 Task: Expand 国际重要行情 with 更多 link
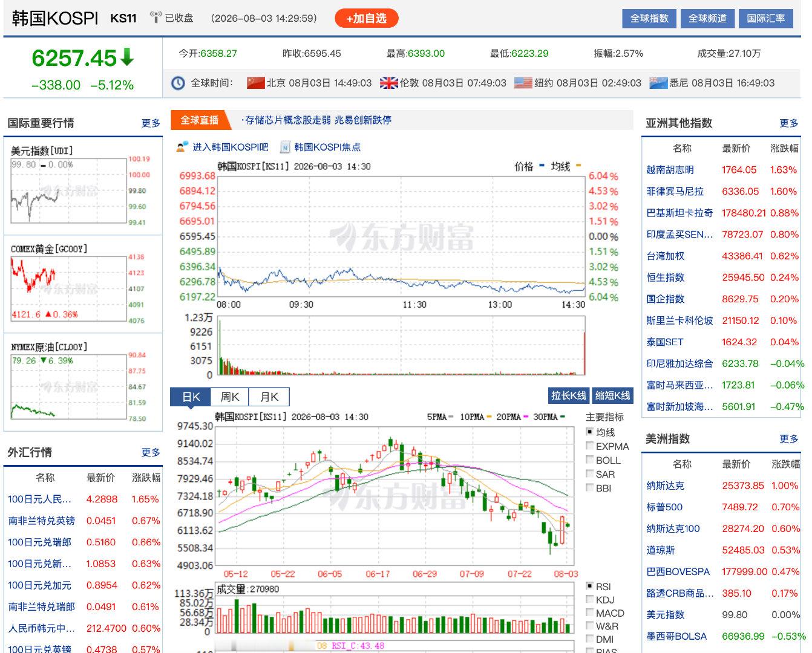point(151,123)
